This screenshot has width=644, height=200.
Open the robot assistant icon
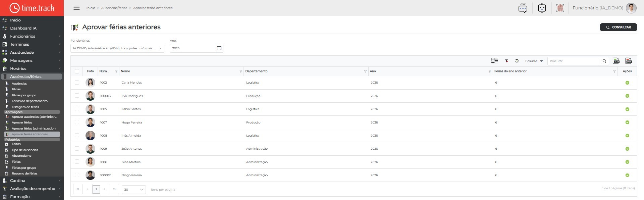pyautogui.click(x=542, y=8)
